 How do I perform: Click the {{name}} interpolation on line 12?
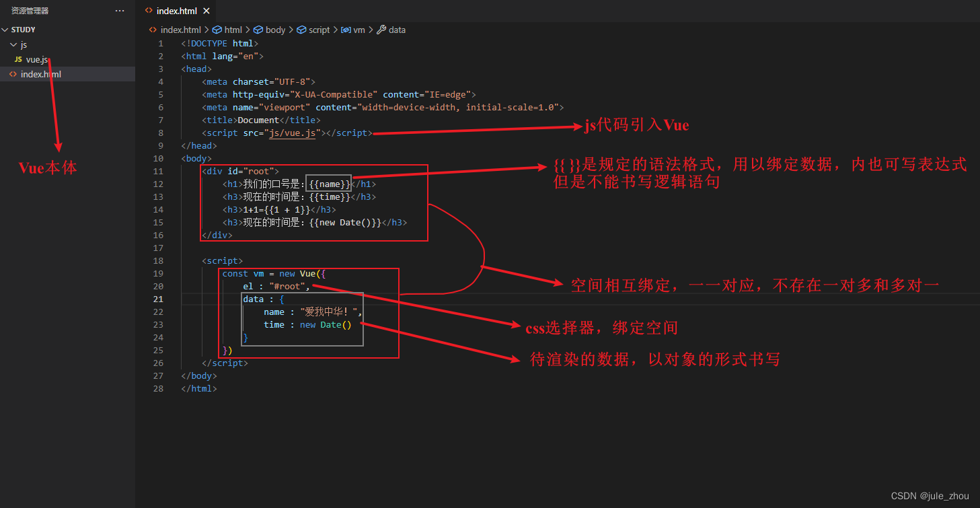330,184
